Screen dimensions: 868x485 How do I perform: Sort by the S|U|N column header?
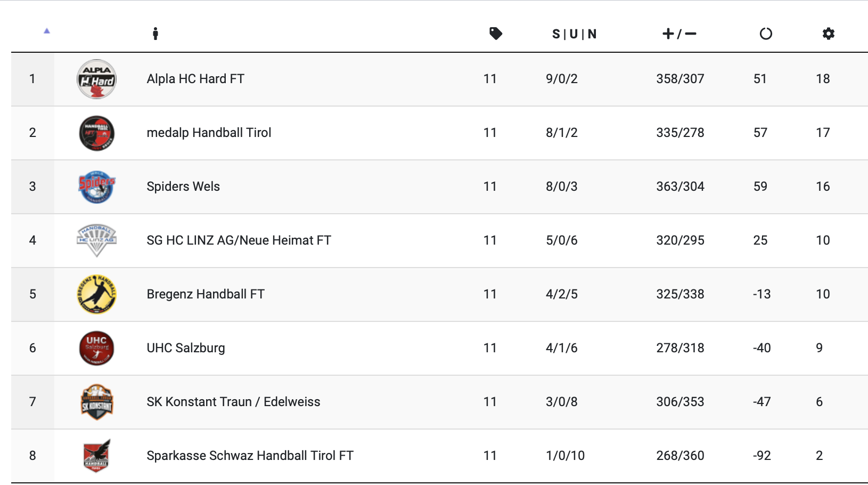[574, 34]
